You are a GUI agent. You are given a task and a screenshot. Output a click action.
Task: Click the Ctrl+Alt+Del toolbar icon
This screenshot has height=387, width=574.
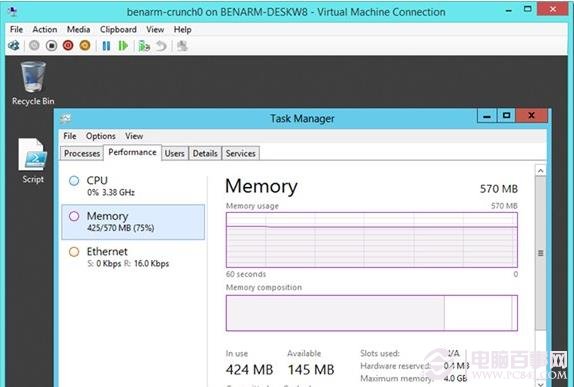click(x=14, y=46)
